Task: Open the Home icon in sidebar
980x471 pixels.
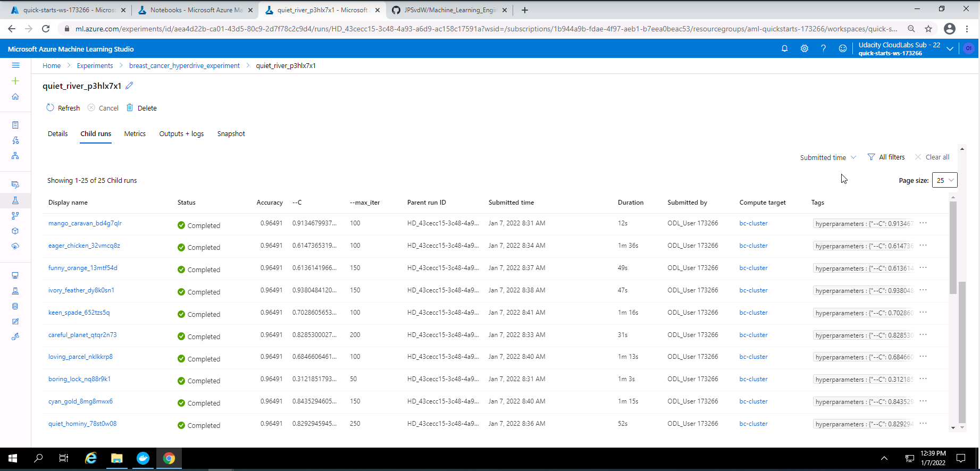Action: tap(15, 97)
